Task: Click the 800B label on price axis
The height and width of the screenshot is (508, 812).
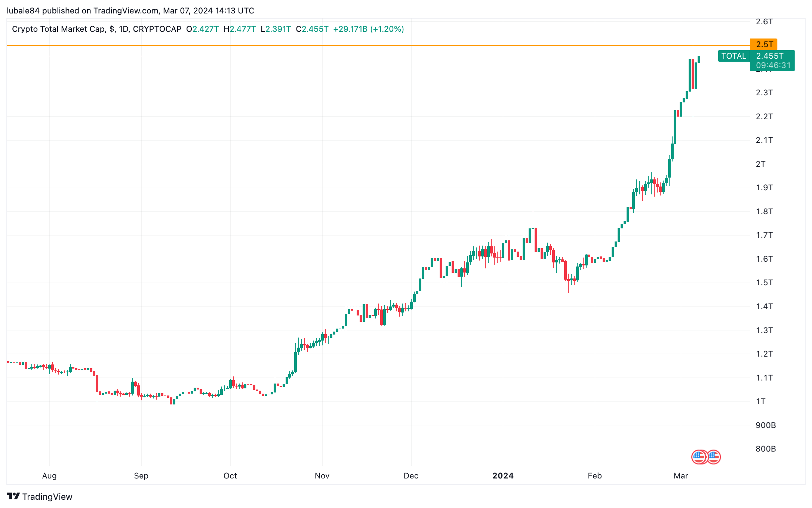Action: pos(766,449)
